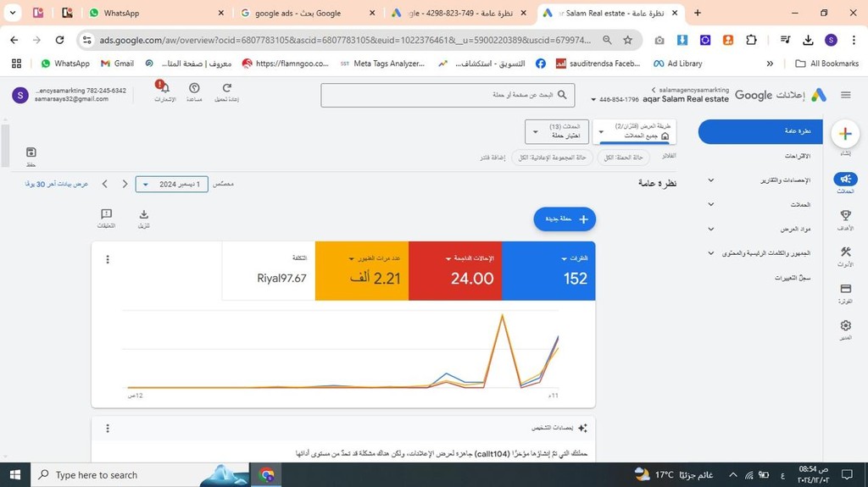
Task: Open three-dot menu on diagnostics insights card
Action: pos(108,428)
